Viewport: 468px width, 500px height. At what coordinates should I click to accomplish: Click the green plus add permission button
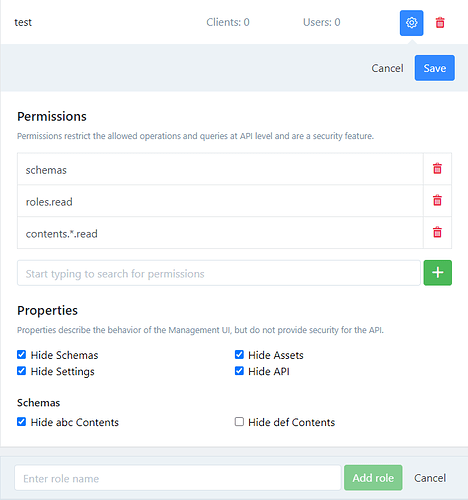[437, 273]
